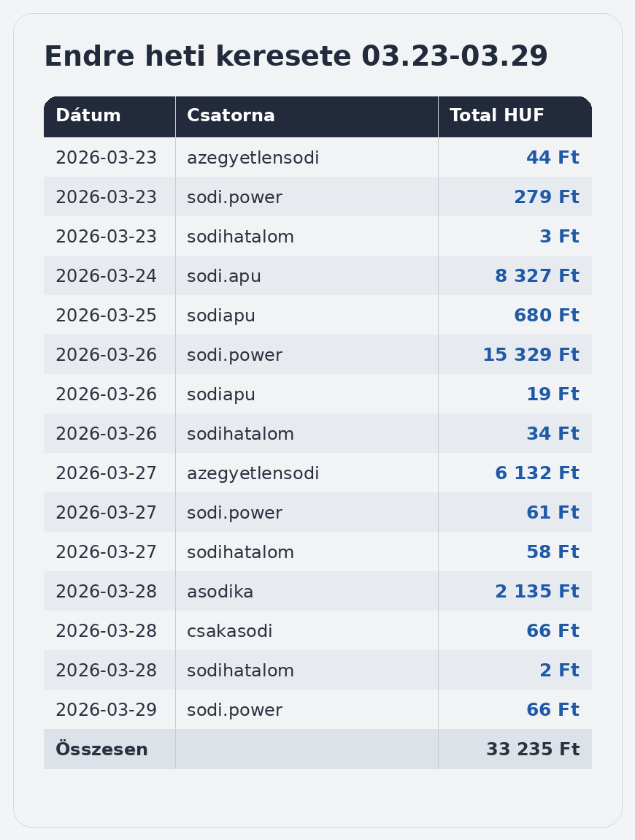This screenshot has width=635, height=840.
Task: Click the 6 132 Ft amount
Action: (536, 473)
